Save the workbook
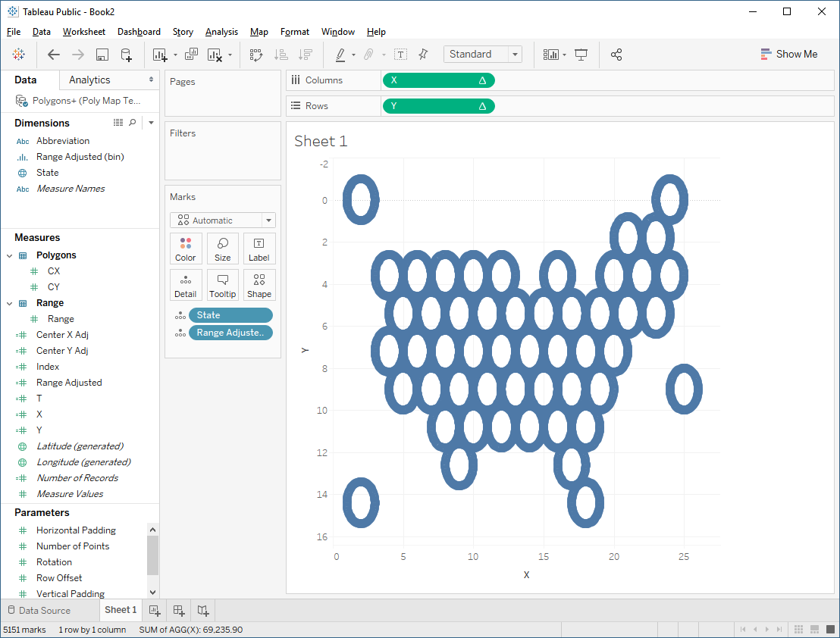The image size is (840, 638). [102, 55]
